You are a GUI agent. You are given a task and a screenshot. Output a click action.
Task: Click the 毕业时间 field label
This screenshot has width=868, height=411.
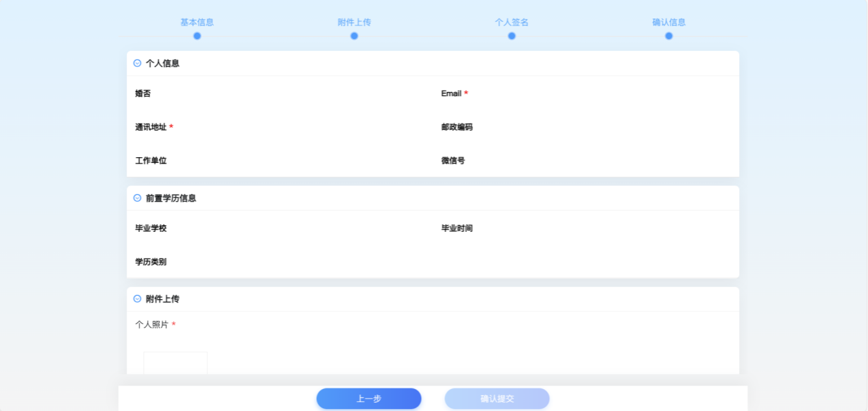(x=457, y=228)
